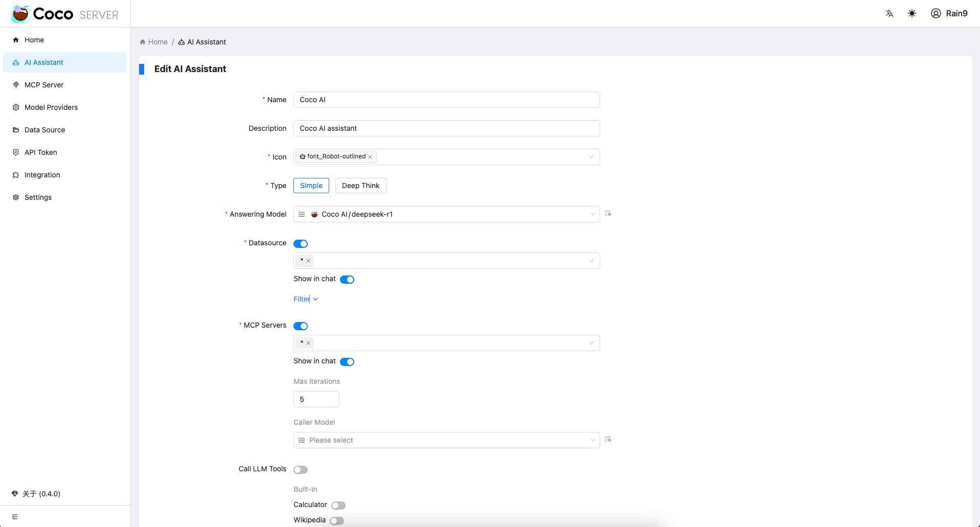Disable the Datasource toggle
The height and width of the screenshot is (527, 980).
(x=301, y=244)
